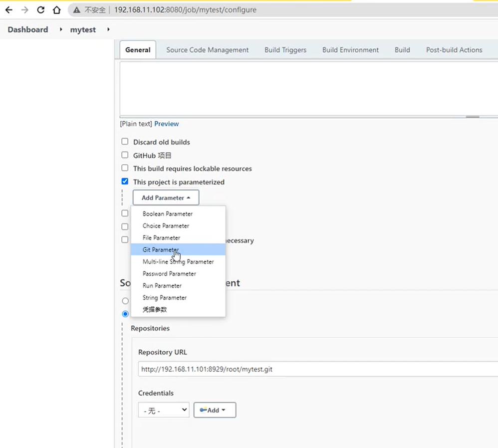498x448 pixels.
Task: Expand the arrow after mytest breadcrumb
Action: (x=108, y=29)
